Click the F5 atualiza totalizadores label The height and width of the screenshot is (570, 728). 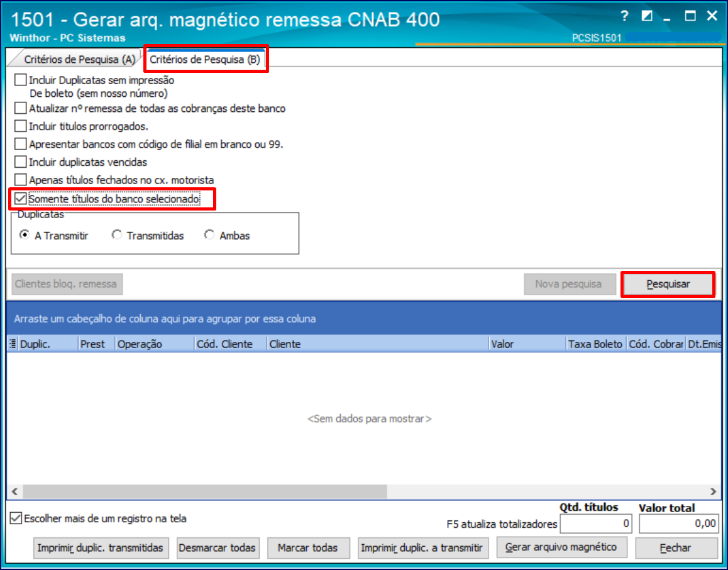tap(502, 525)
